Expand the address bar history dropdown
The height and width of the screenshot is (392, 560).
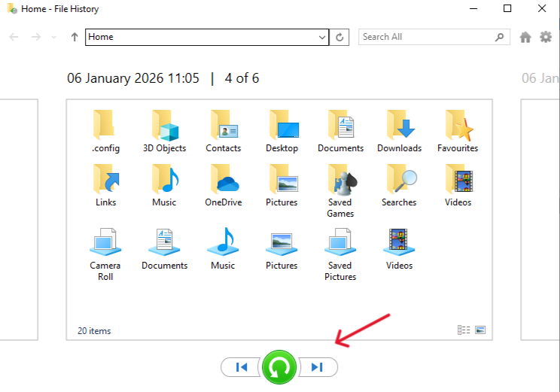[322, 37]
